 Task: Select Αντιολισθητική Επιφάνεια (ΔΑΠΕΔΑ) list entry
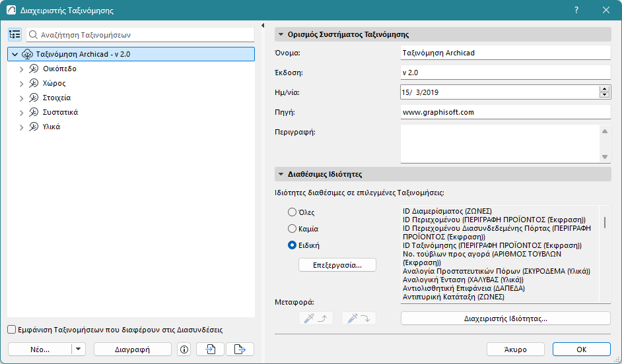click(464, 288)
